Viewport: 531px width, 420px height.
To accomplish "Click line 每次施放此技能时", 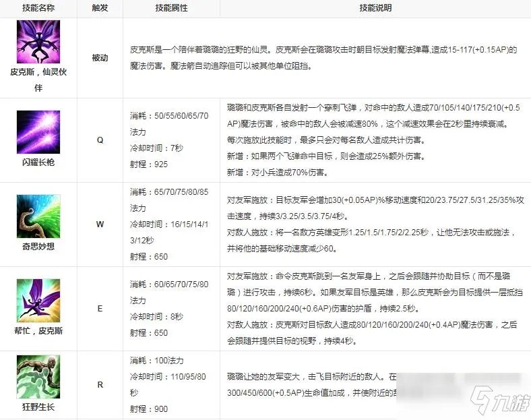I will 325,140.
